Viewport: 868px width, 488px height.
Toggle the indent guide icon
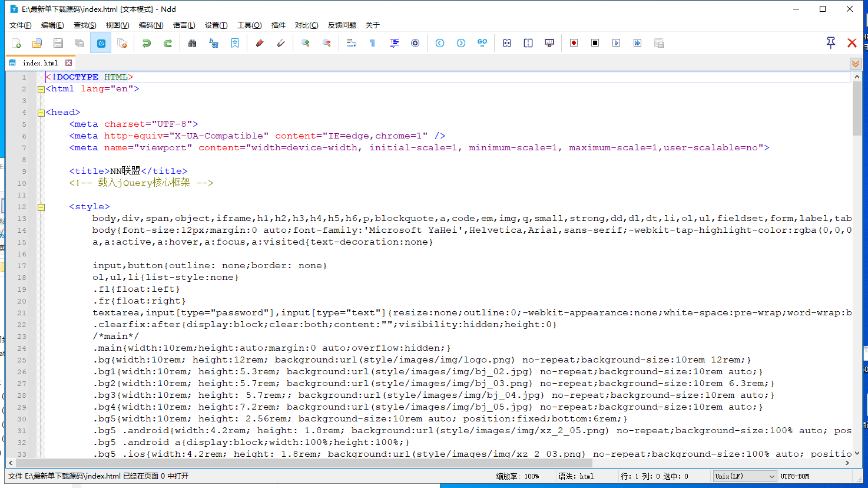click(394, 43)
